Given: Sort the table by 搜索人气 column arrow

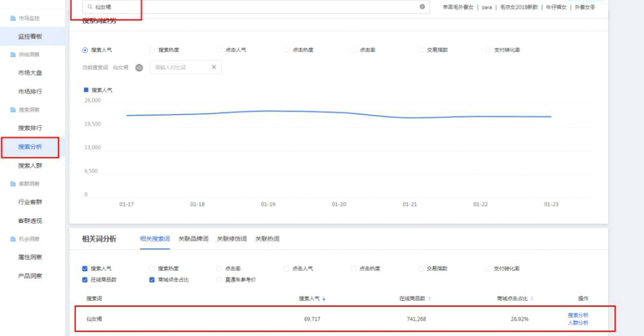Looking at the screenshot, I should [323, 299].
